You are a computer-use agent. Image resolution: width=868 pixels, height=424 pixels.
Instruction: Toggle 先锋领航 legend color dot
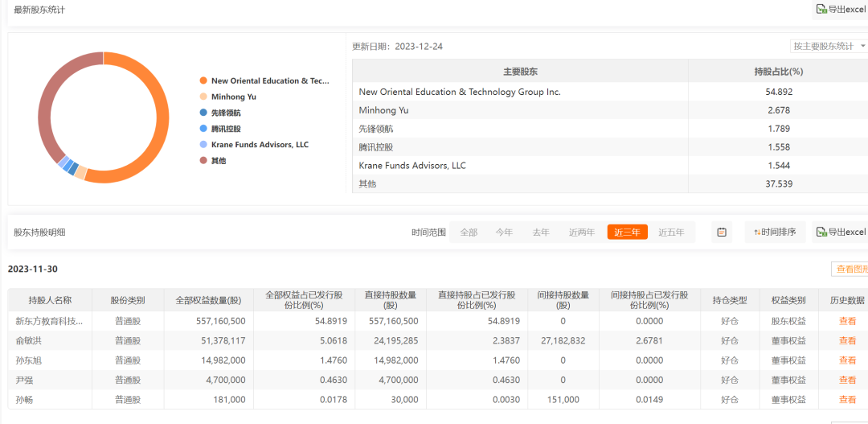tap(203, 113)
